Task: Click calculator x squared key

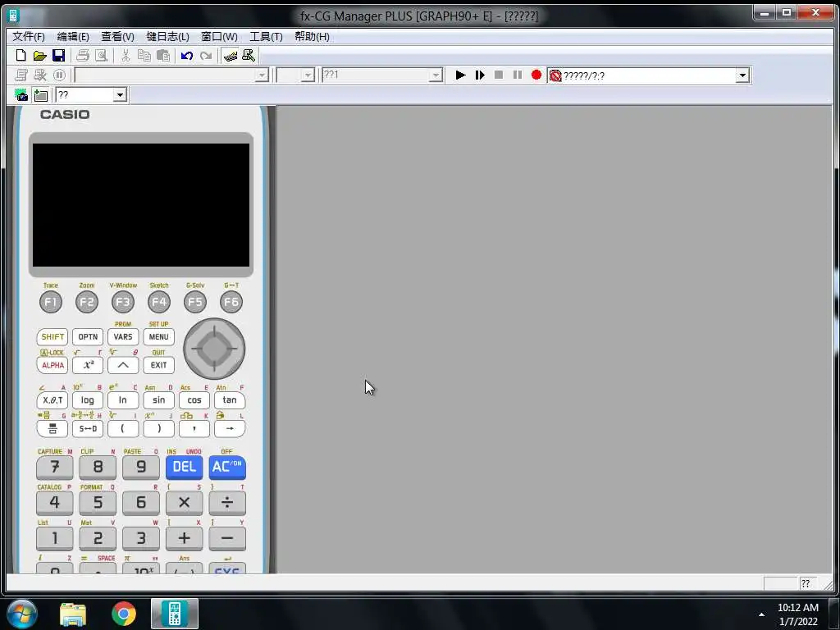Action: (88, 365)
